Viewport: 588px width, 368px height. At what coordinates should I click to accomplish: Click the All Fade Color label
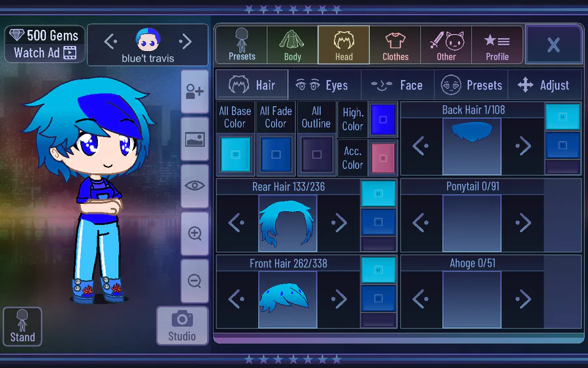[x=276, y=117]
